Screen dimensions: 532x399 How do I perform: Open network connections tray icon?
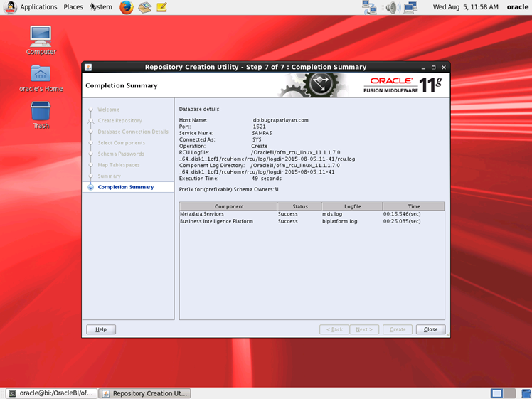point(369,7)
